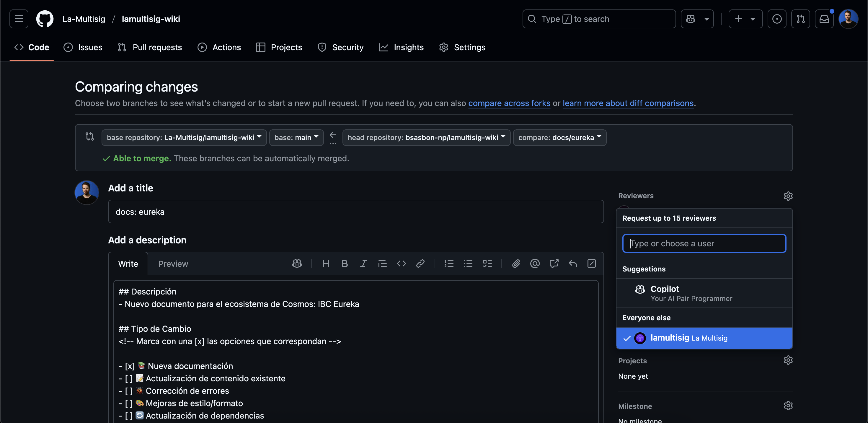The height and width of the screenshot is (423, 868).
Task: Add a task list with the checklist icon
Action: tap(487, 263)
